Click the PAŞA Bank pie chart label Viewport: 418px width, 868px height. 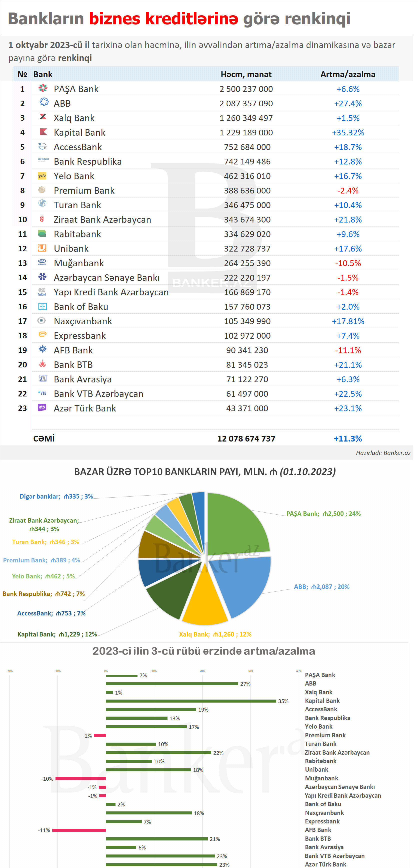tap(323, 514)
